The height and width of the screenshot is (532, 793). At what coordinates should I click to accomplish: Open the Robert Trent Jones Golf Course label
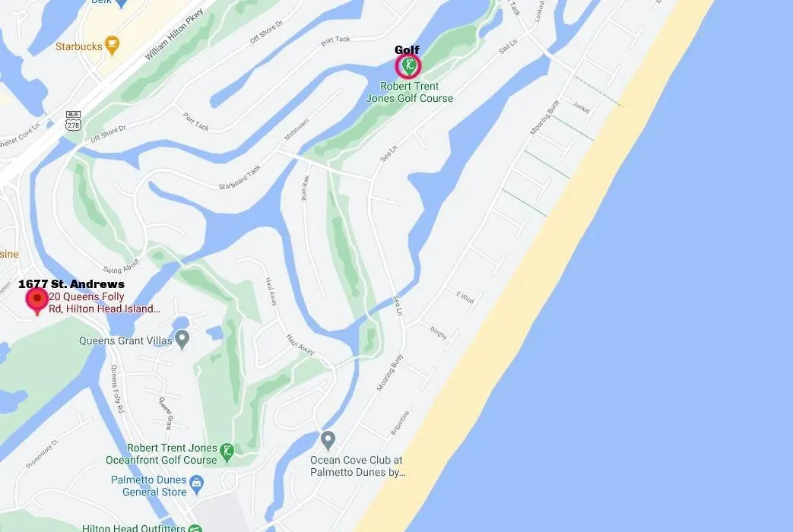click(409, 92)
